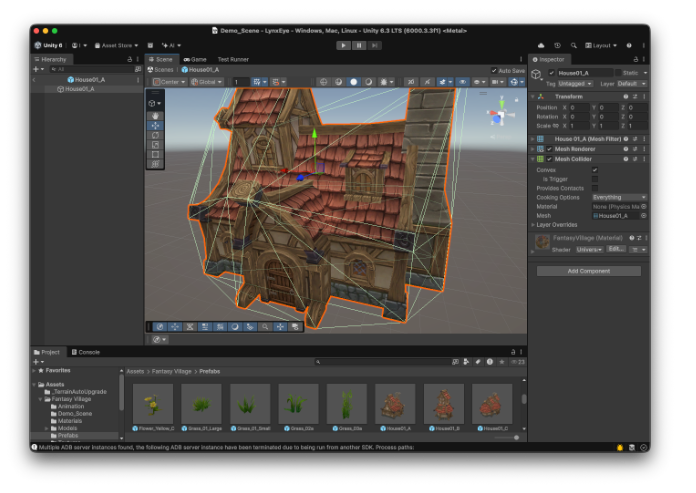Image resolution: width=696 pixels, height=493 pixels.
Task: Select the House01_A prefab thumbnail
Action: 395,404
